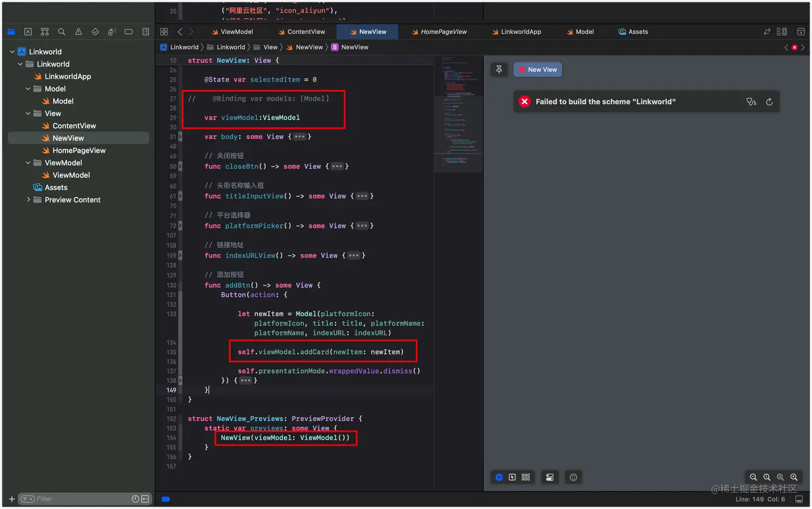This screenshot has width=812, height=509.
Task: Open Model swift file in navigator
Action: pyautogui.click(x=63, y=101)
